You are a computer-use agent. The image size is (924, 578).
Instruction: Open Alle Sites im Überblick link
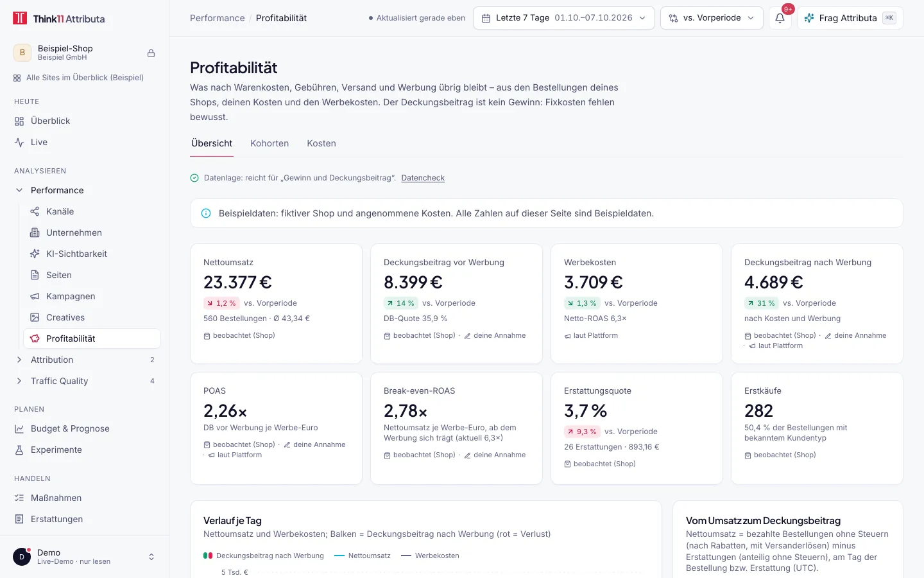pos(78,78)
